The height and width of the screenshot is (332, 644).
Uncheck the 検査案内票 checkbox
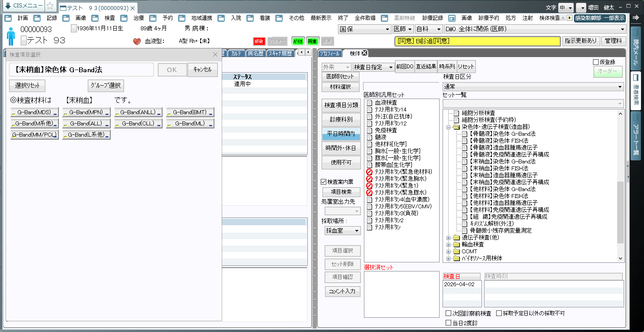tap(324, 182)
